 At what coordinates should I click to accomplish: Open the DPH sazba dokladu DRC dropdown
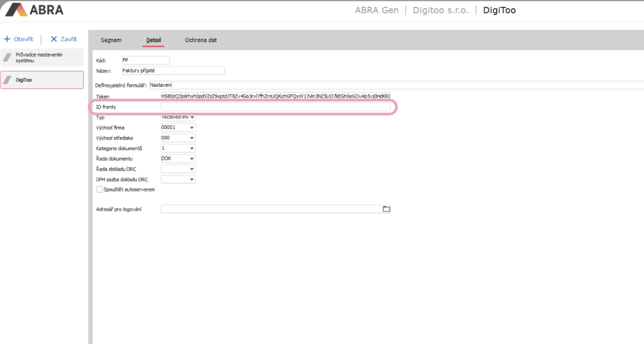point(192,180)
